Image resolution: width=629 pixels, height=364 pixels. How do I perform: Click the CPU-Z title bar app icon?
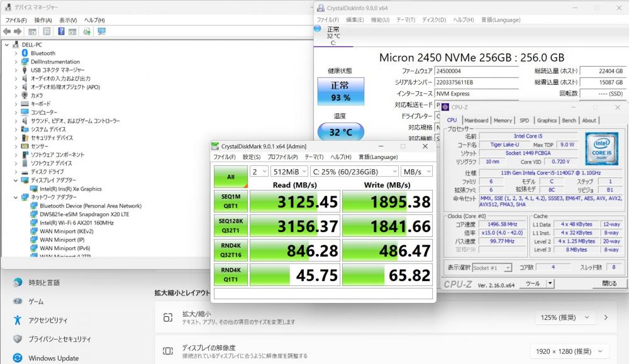(x=445, y=107)
